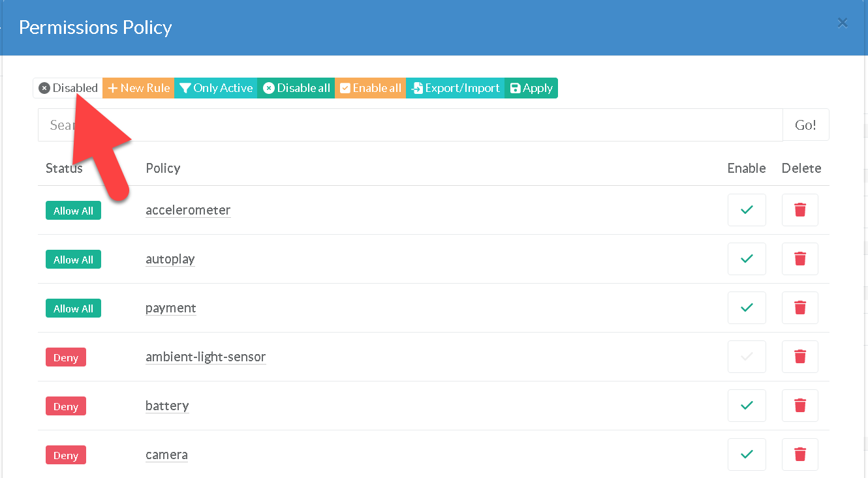The image size is (868, 478).
Task: Close the Permissions Policy dialog
Action: (x=843, y=23)
